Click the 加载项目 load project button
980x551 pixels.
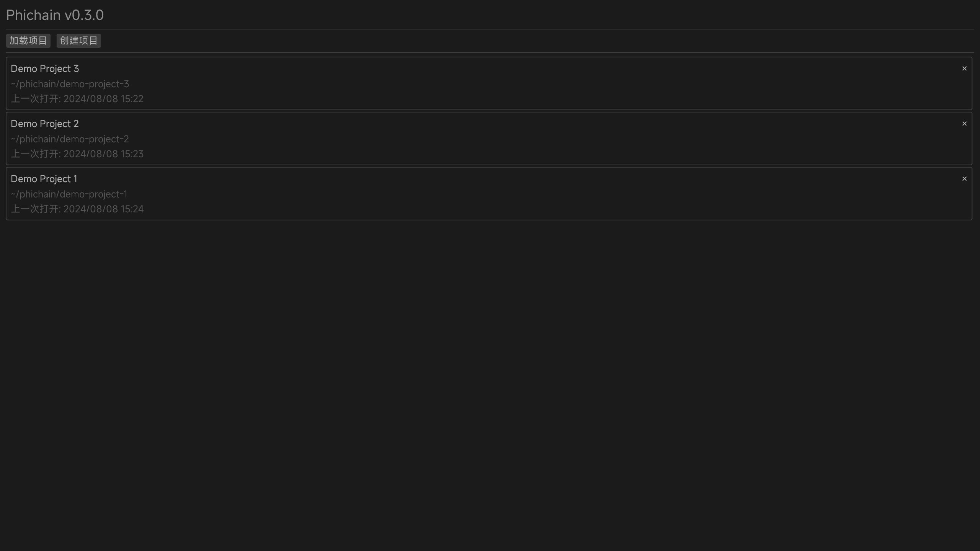[28, 41]
